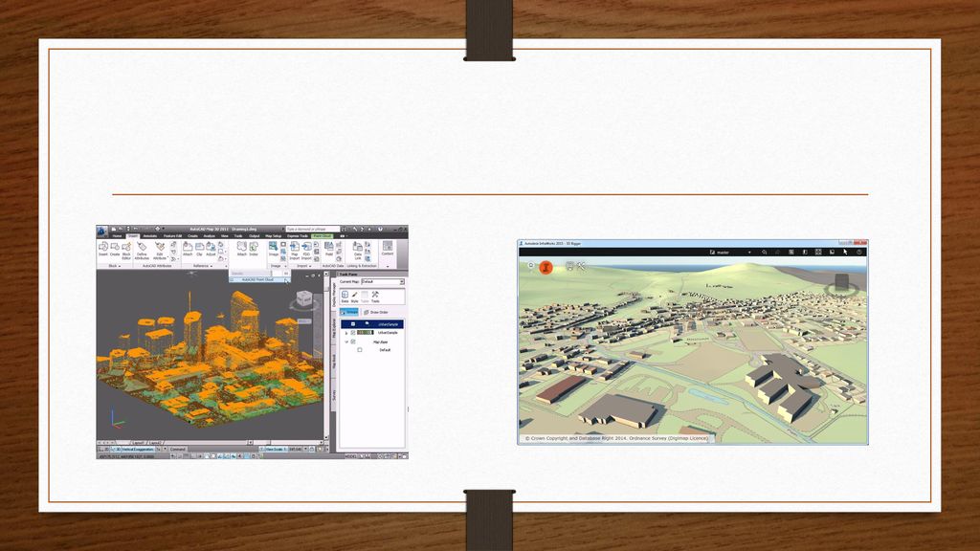Expand the second UrbanSample layer row
980x551 pixels.
346,333
